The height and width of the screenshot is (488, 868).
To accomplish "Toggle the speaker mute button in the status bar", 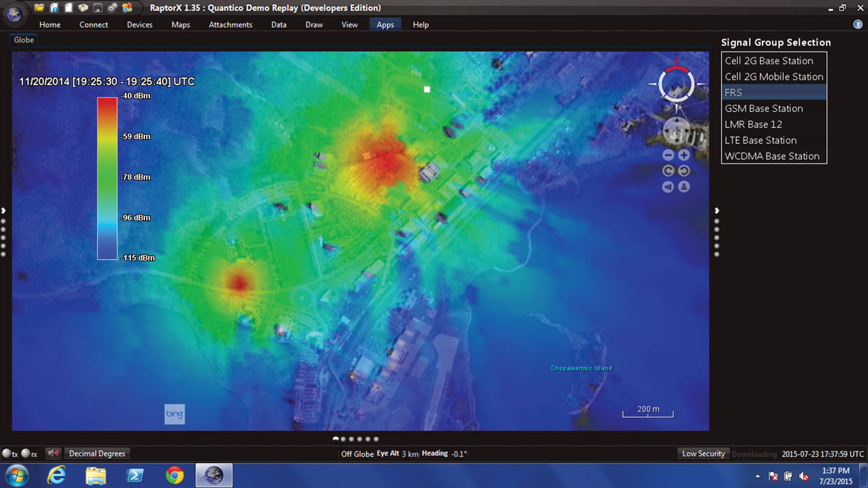I will [x=53, y=453].
